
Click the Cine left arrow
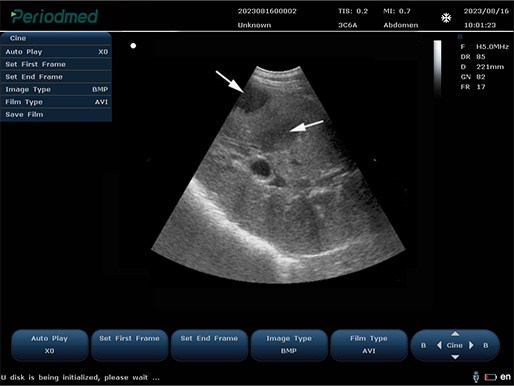[x=439, y=345]
